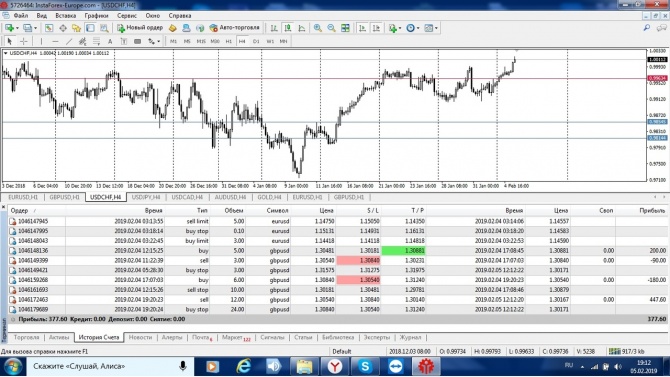Expand the profiles dropdown arrow
670x377 pixels.
click(x=35, y=28)
